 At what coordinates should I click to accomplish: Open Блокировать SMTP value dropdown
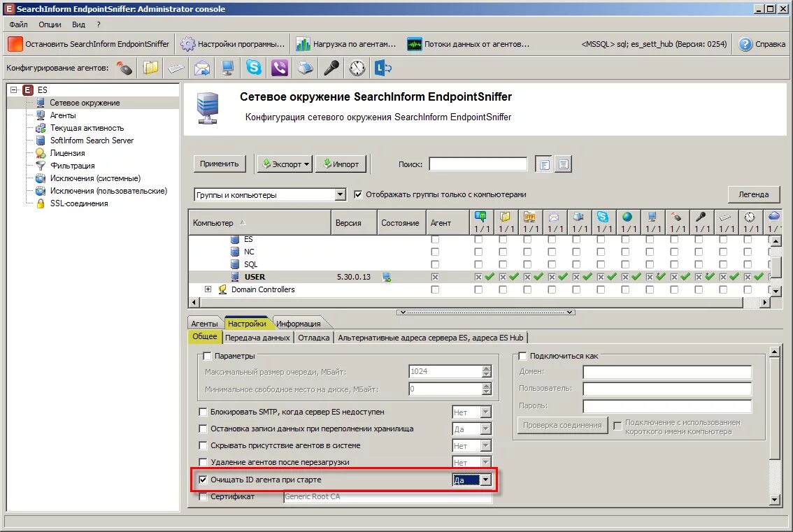(485, 412)
